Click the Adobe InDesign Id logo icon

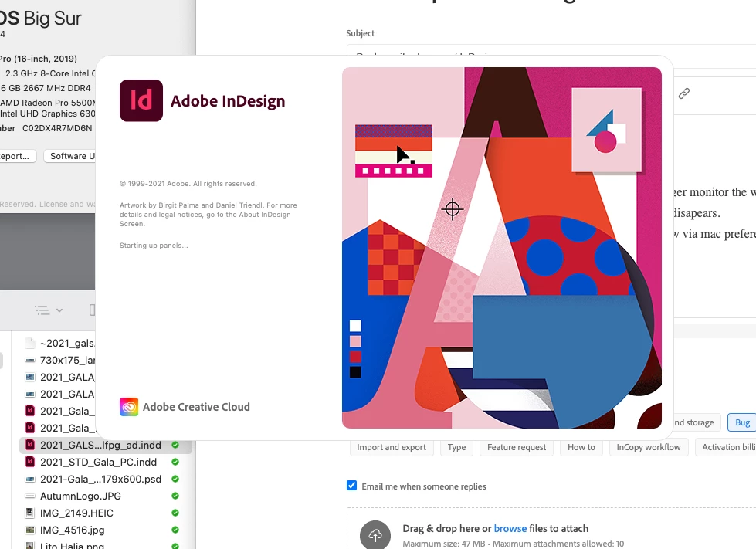141,100
